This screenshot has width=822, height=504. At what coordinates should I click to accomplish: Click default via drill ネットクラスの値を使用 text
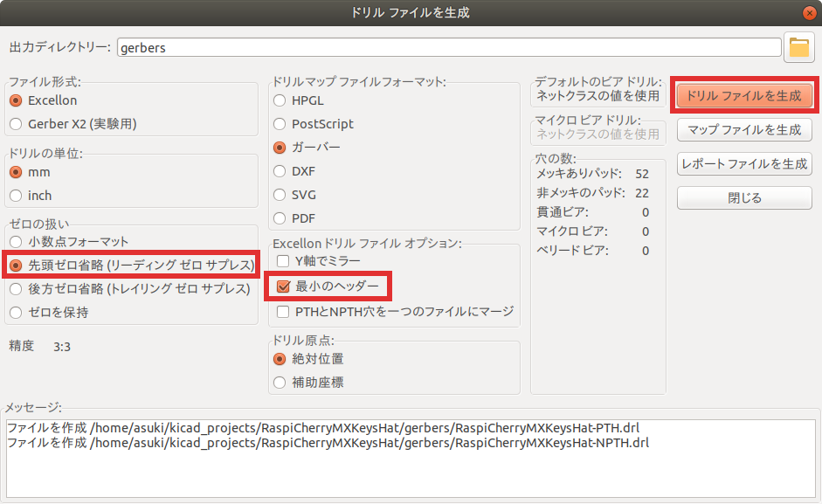pyautogui.click(x=598, y=96)
